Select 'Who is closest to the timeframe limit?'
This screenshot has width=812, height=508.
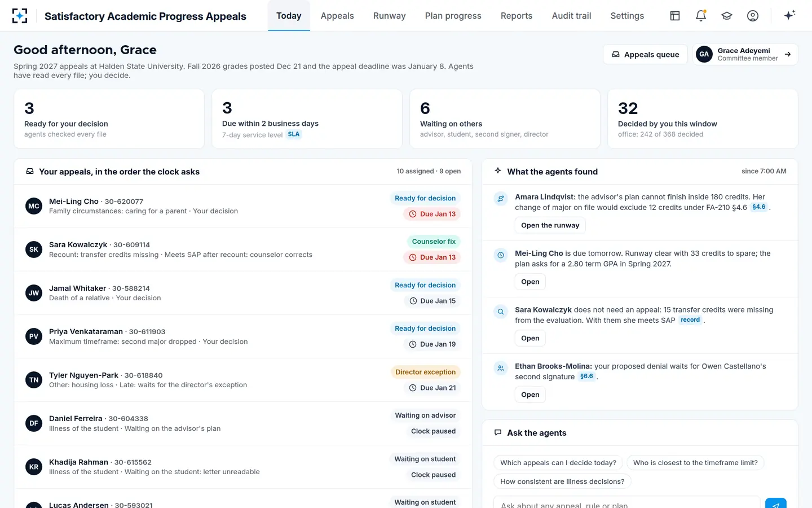pyautogui.click(x=695, y=463)
